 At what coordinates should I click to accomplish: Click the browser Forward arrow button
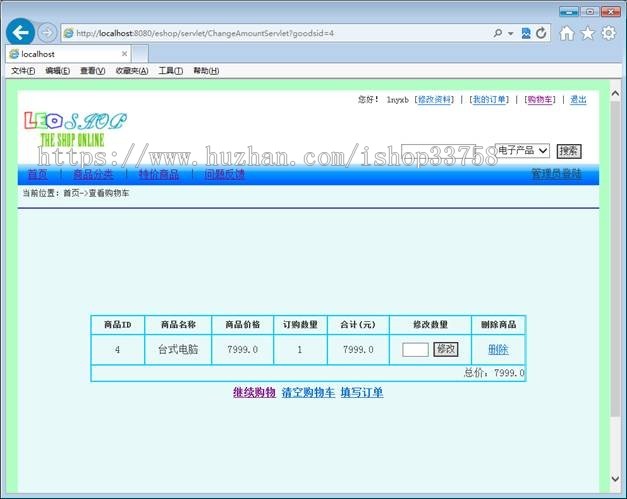tap(47, 32)
